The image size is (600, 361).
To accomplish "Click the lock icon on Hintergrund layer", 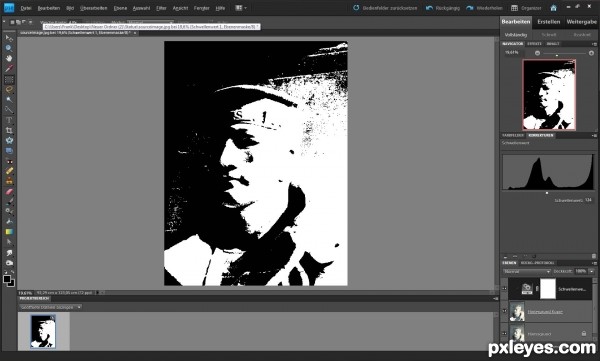I will click(584, 333).
